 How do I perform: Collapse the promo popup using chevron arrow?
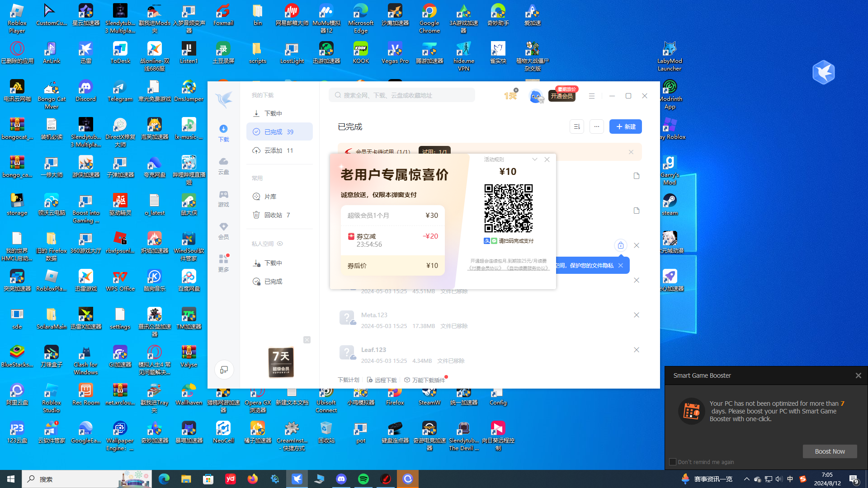[x=535, y=160]
